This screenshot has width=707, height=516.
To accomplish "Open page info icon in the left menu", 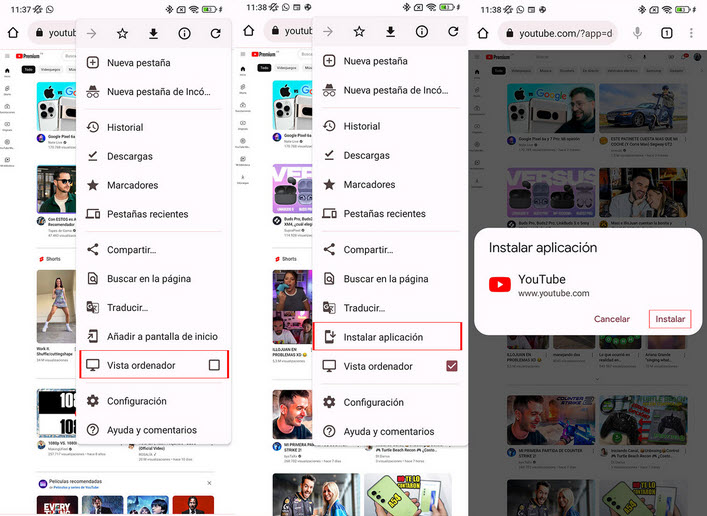I will 184,33.
